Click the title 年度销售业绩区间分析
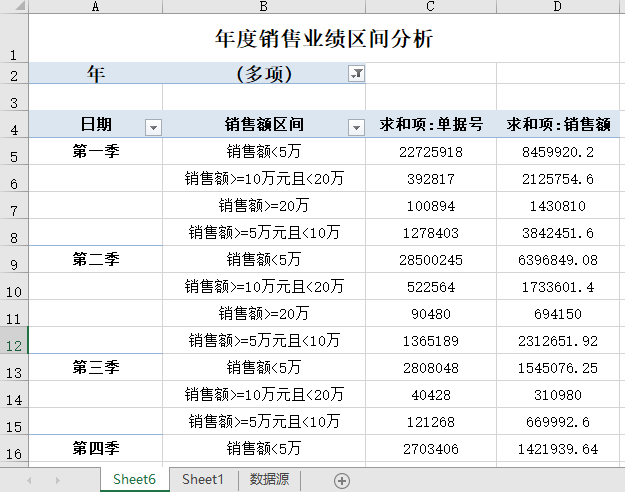The width and height of the screenshot is (625, 492). point(325,39)
